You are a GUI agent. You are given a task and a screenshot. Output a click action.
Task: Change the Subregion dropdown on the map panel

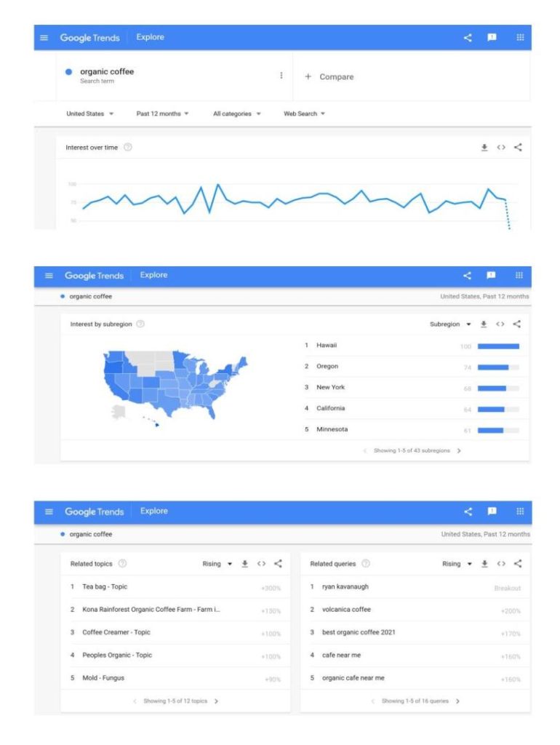451,324
